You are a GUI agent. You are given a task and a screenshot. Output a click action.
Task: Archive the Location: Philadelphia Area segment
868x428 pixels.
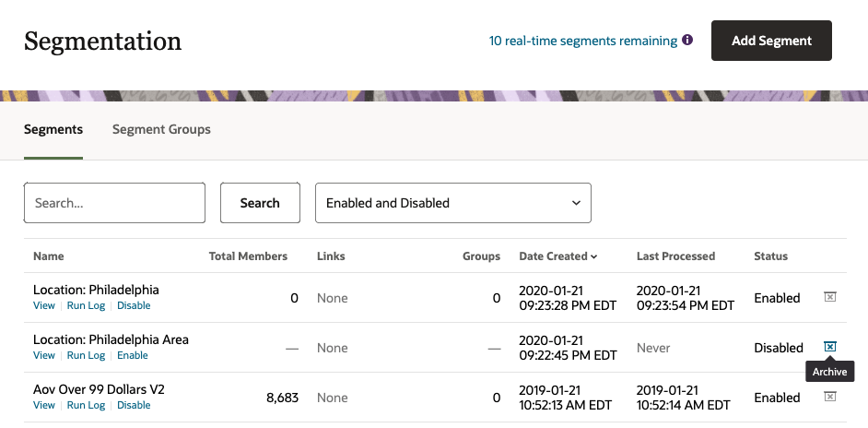(829, 347)
